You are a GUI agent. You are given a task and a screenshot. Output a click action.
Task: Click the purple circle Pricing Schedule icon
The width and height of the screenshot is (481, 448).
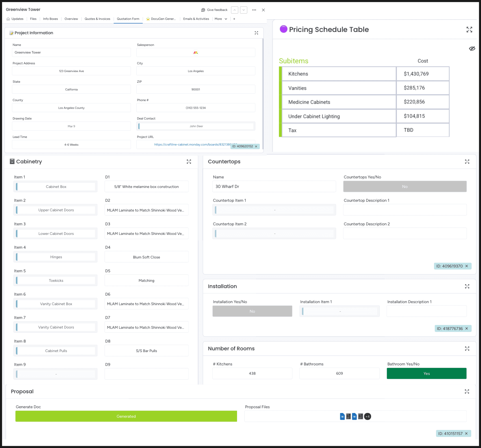(x=283, y=29)
